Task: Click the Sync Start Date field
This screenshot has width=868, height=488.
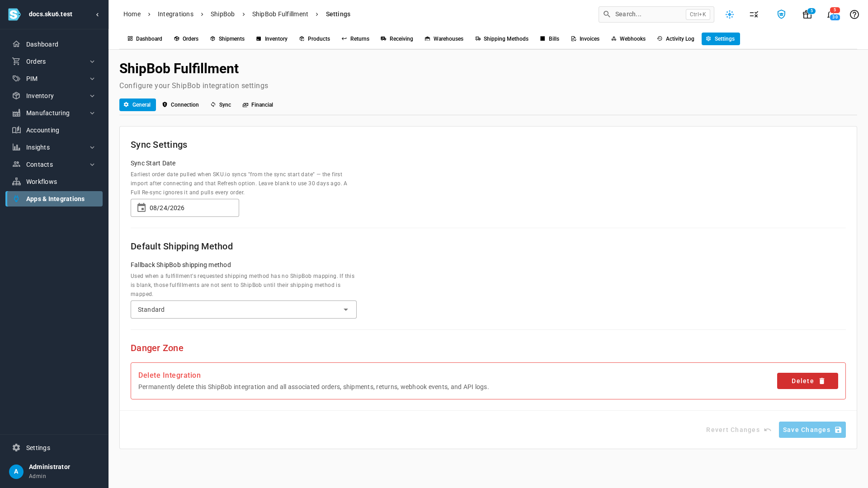Action: pyautogui.click(x=184, y=208)
